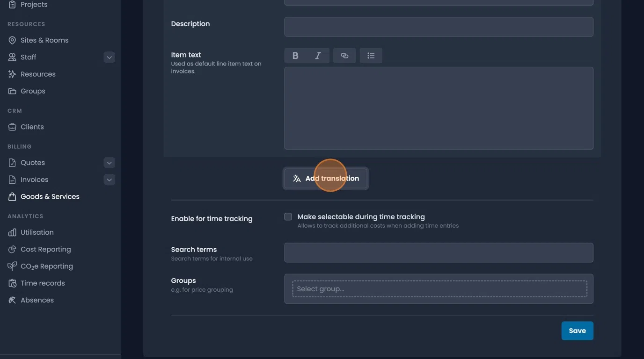Open the Utilisation analytics section
The height and width of the screenshot is (359, 644).
click(37, 232)
